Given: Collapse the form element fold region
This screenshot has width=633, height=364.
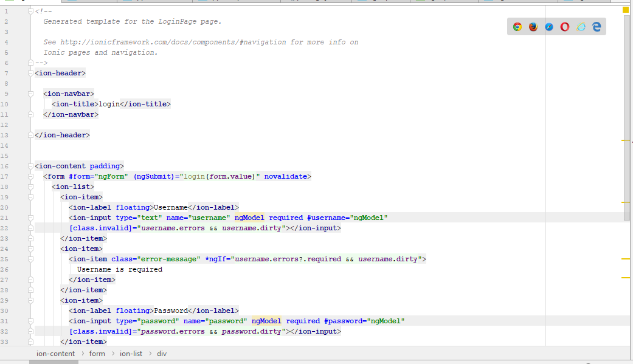Looking at the screenshot, I should point(29,176).
